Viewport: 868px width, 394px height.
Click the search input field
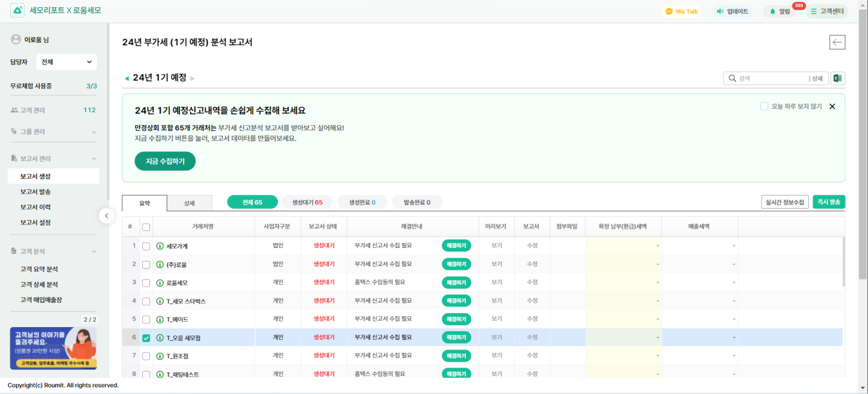tap(772, 78)
